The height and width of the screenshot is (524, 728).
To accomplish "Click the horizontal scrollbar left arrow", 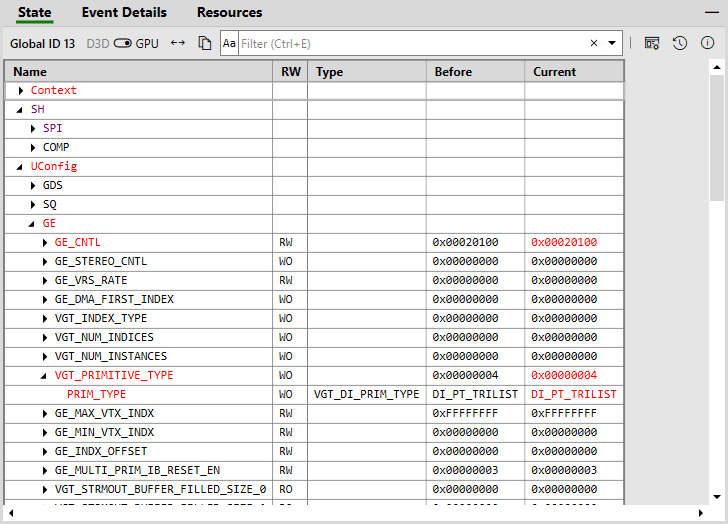I will (11, 513).
